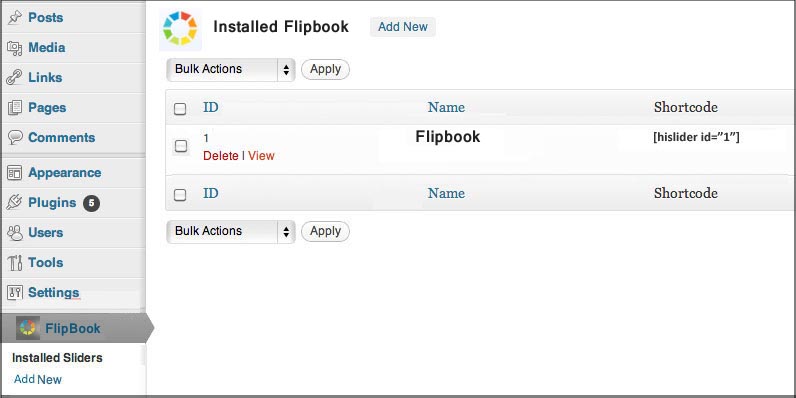This screenshot has width=796, height=398.
Task: Click the bottom Apply button
Action: (325, 231)
